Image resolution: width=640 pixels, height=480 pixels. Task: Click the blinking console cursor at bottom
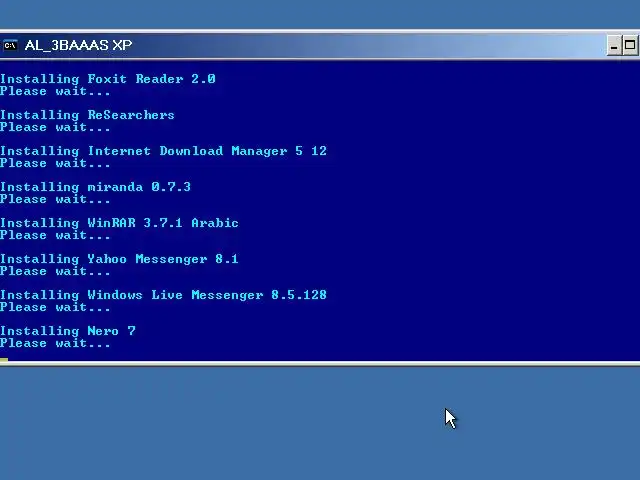click(4, 360)
